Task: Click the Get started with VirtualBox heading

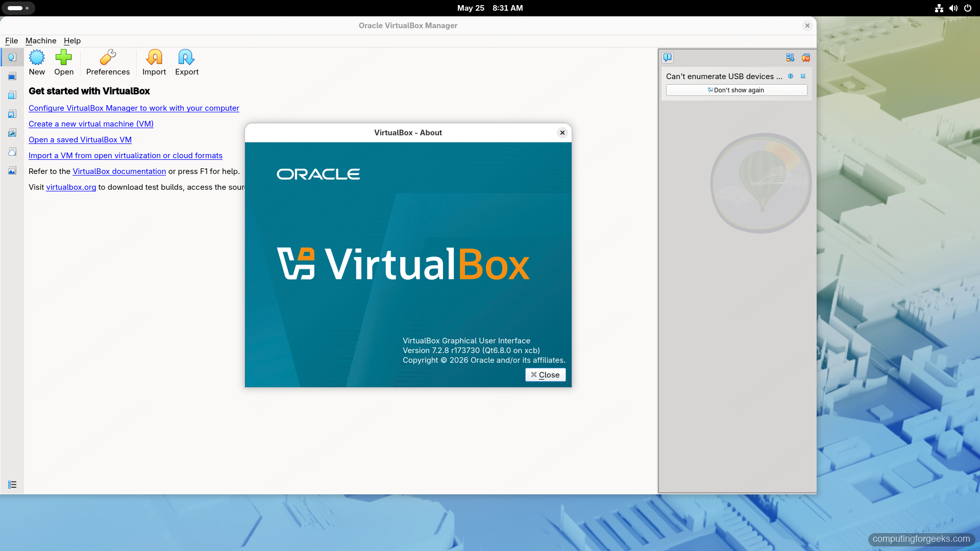Action: [89, 91]
